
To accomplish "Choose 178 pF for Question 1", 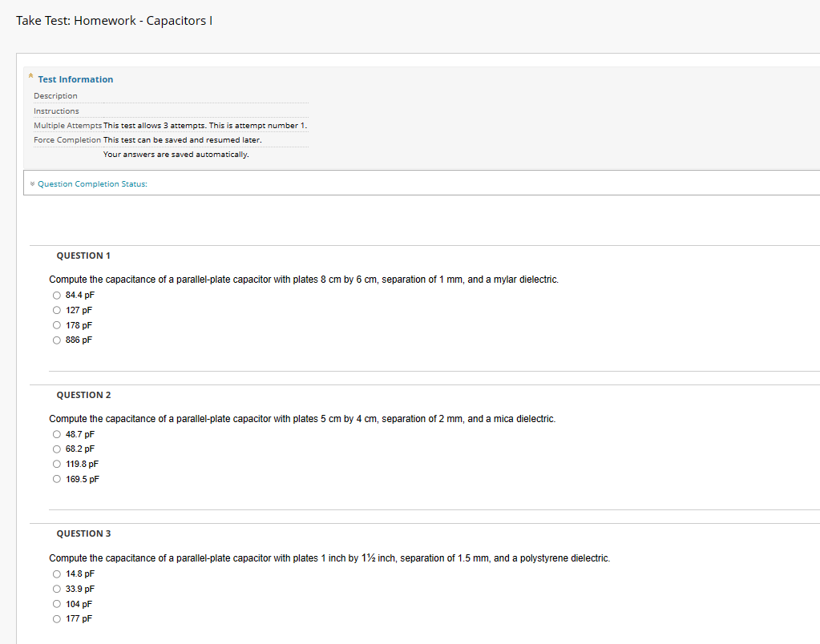I will [56, 325].
